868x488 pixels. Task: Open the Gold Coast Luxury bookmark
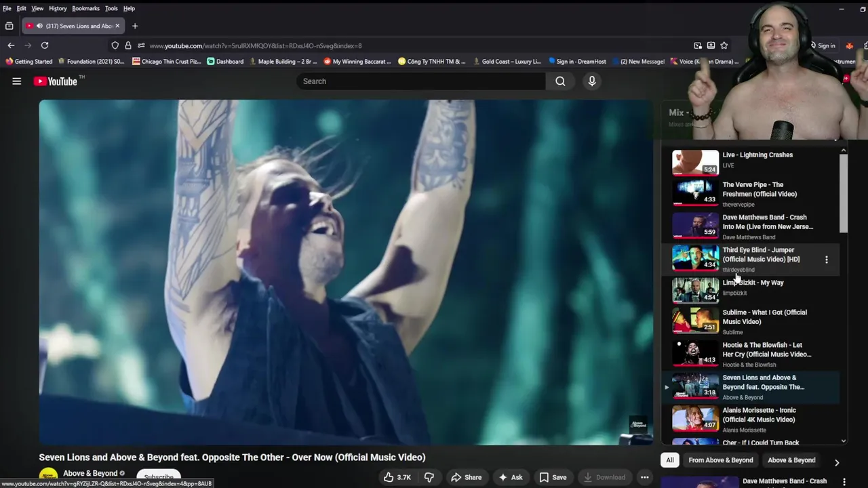click(507, 61)
